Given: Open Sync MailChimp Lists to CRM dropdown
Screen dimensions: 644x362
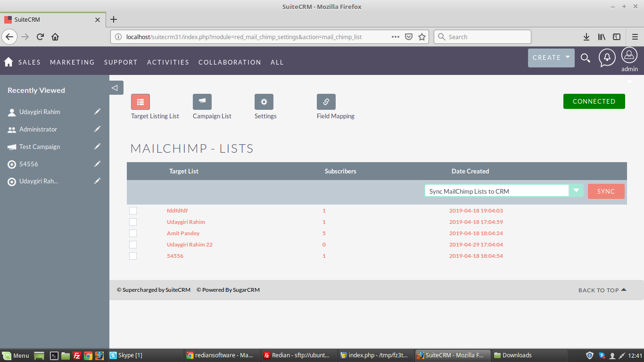Looking at the screenshot, I should tap(504, 191).
